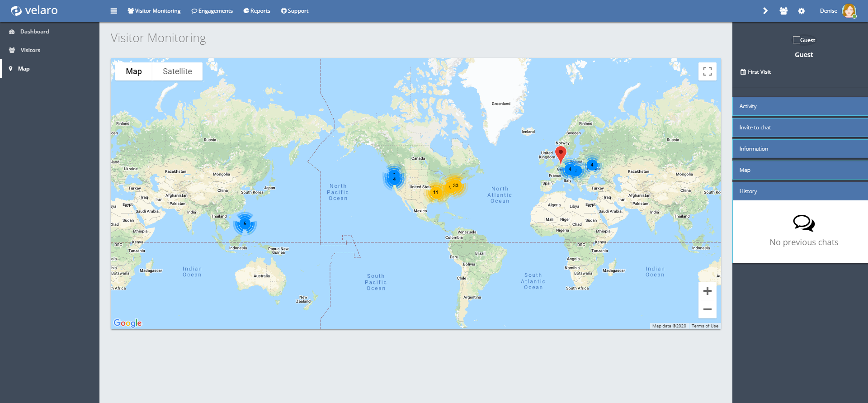
Task: Click the blue cluster 5 near Thailand
Action: [x=245, y=223]
